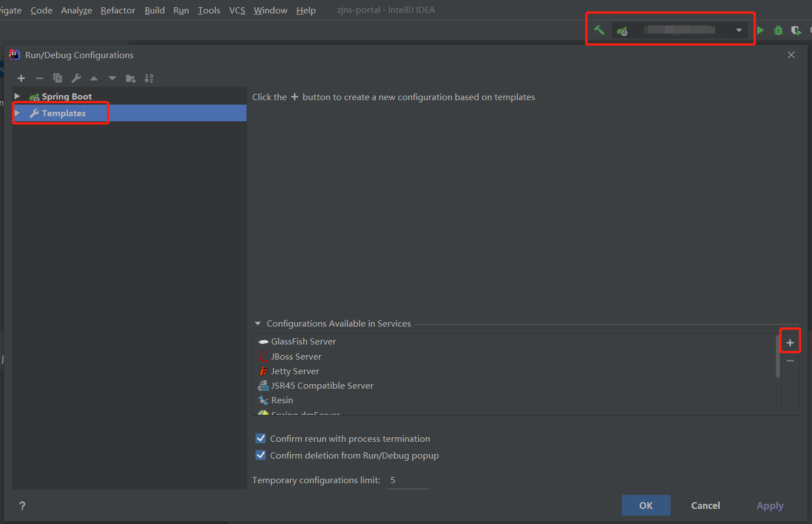Toggle Confirm rerun with process termination
Screen dimensions: 812x524
[x=261, y=438]
